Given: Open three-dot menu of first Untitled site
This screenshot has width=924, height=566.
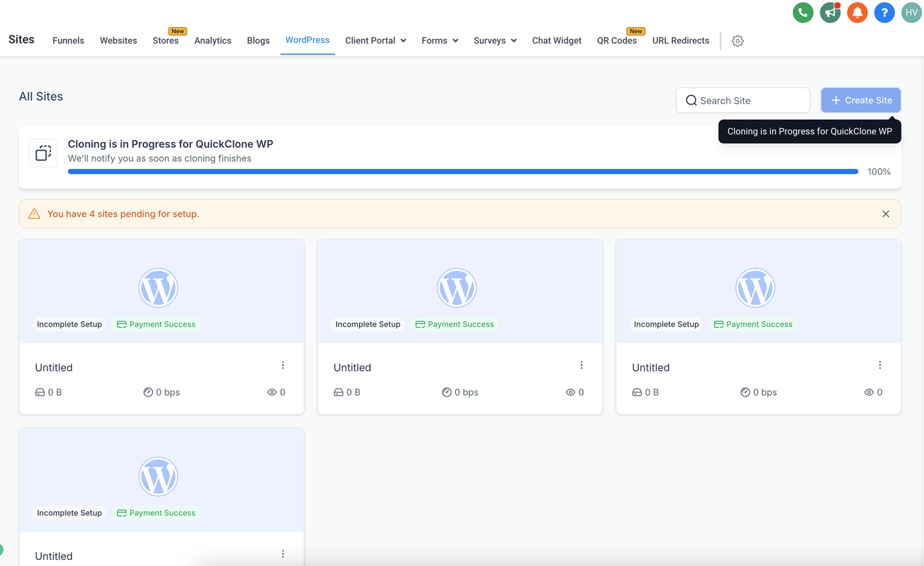Looking at the screenshot, I should click(x=283, y=365).
